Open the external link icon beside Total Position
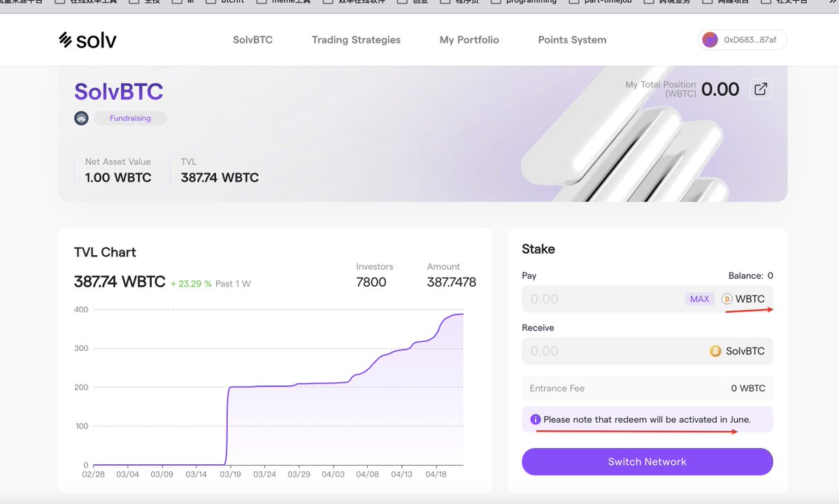Viewport: 839px width, 504px height. (760, 89)
